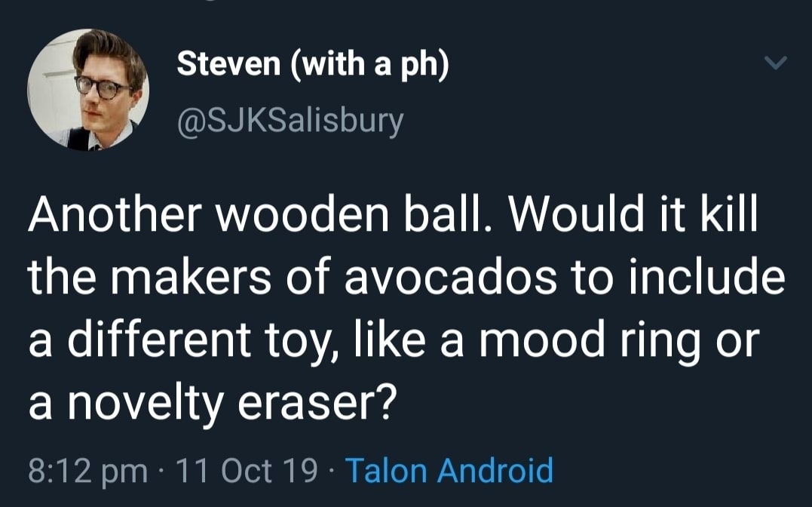Select the 8:12 pm timestamp
The height and width of the screenshot is (507, 812).
[x=87, y=471]
